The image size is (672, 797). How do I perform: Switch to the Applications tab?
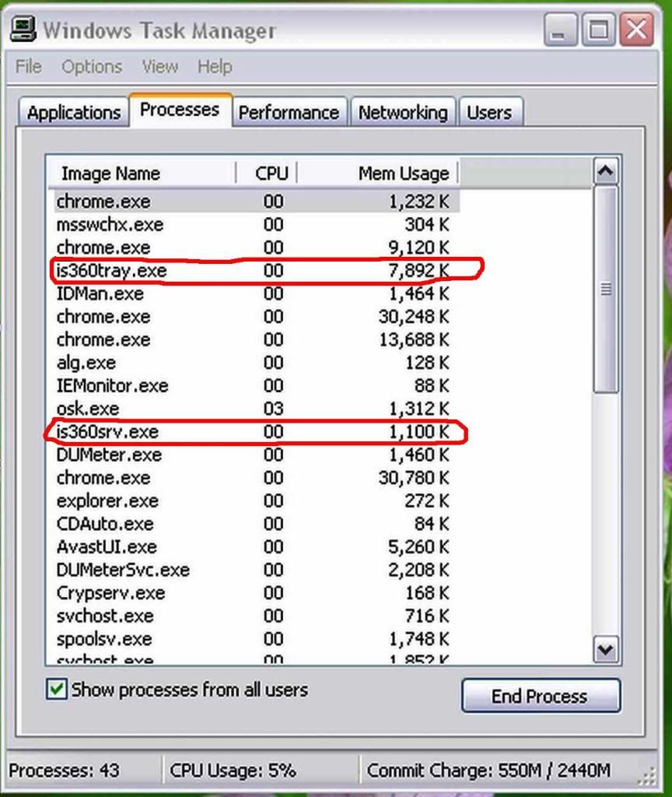(x=74, y=112)
